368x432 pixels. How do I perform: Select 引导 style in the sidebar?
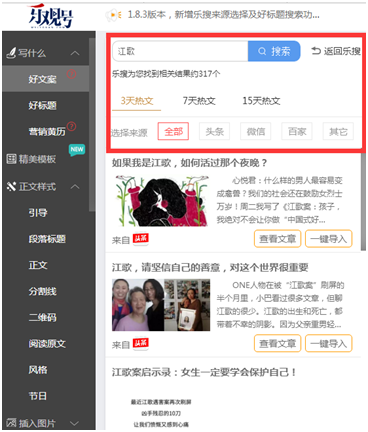click(x=38, y=212)
